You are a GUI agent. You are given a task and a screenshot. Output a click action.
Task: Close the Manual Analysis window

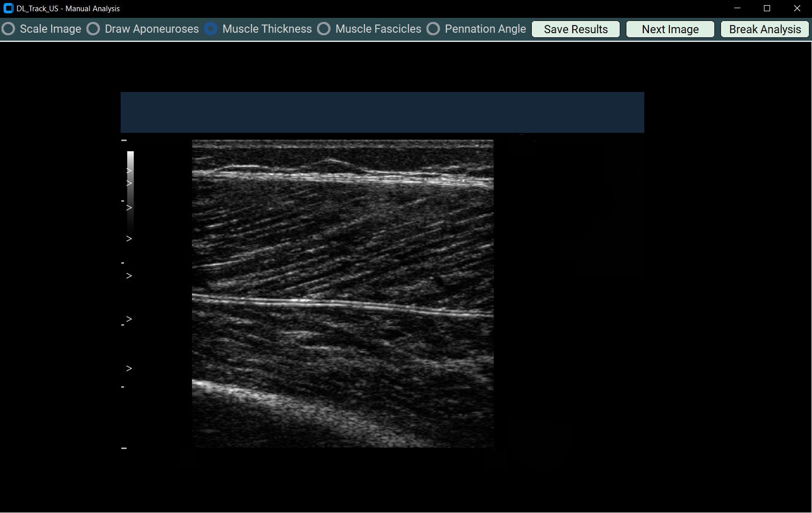(x=797, y=8)
